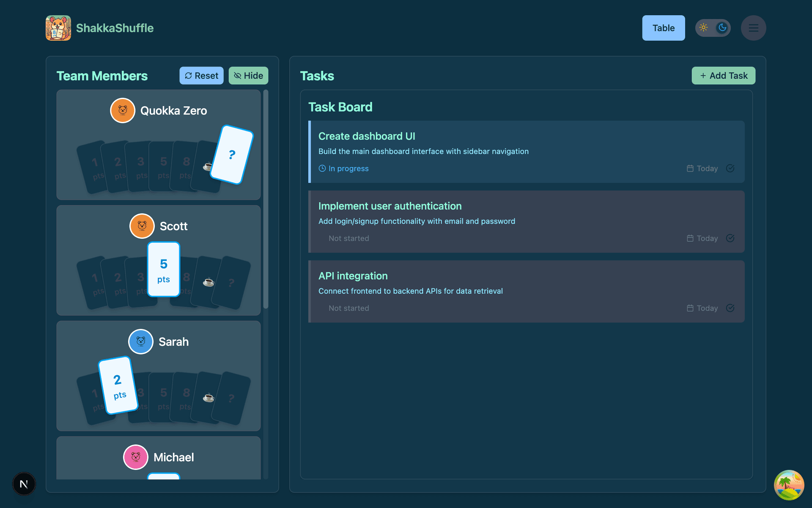Click Quokka Zero's orange avatar
The height and width of the screenshot is (508, 812).
click(x=122, y=110)
